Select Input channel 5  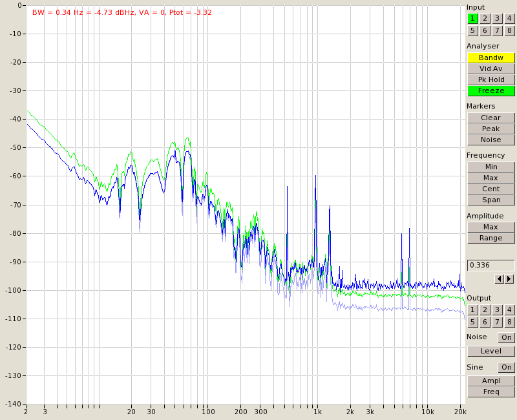tap(472, 30)
